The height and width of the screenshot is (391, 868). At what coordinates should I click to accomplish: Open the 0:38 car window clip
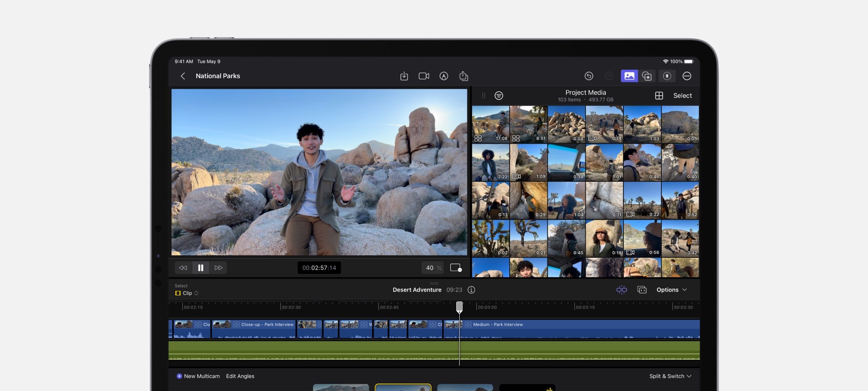tap(566, 162)
